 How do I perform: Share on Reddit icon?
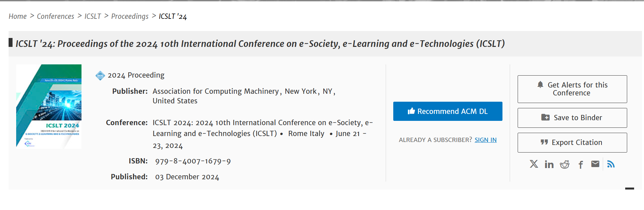tap(564, 164)
